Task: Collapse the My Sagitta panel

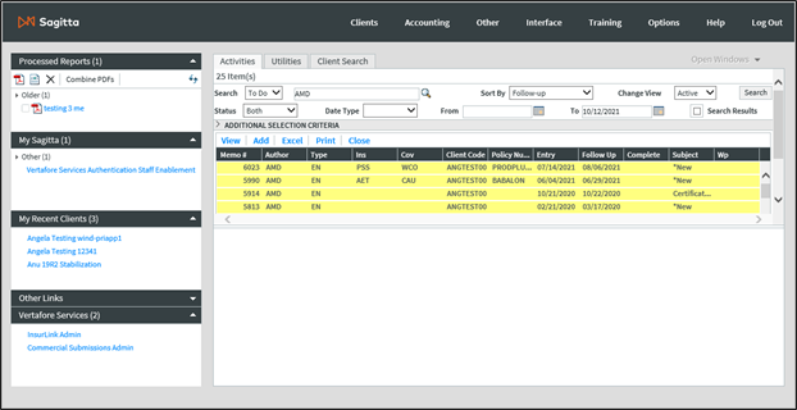Action: (193, 140)
